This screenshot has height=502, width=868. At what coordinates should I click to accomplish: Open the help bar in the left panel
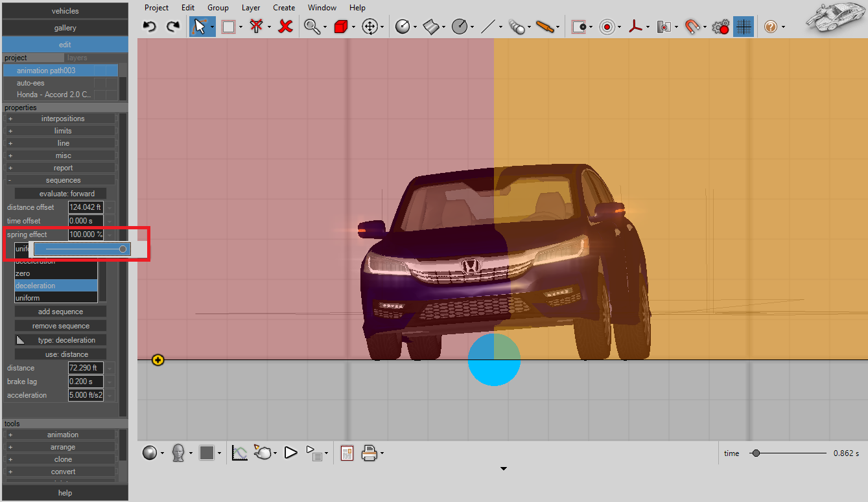point(65,493)
